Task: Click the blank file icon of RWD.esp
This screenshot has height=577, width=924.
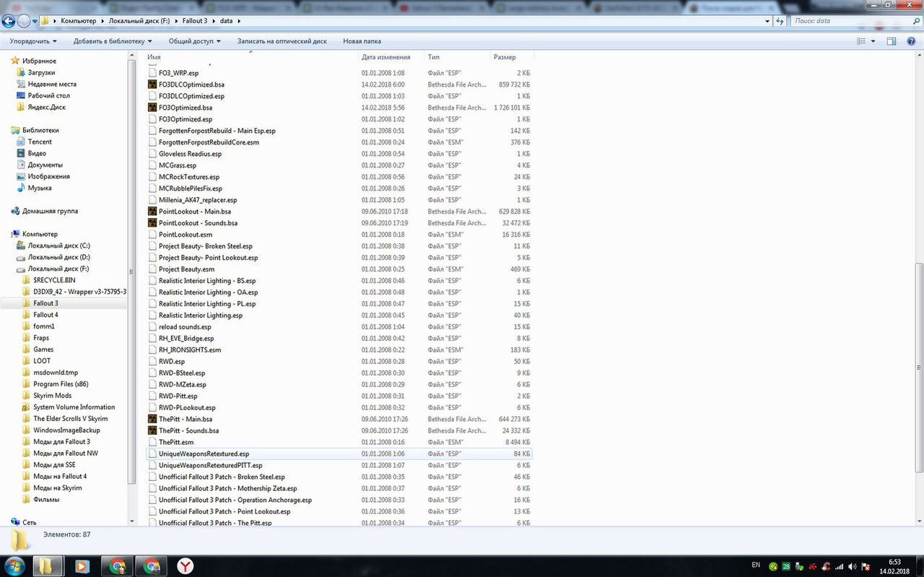Action: pos(152,361)
